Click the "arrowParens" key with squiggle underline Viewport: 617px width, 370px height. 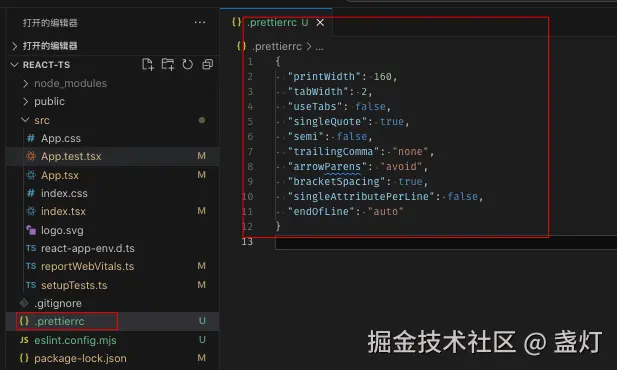click(x=327, y=166)
